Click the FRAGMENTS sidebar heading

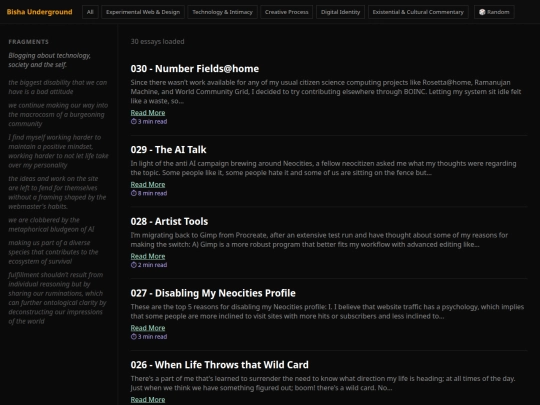click(x=29, y=42)
